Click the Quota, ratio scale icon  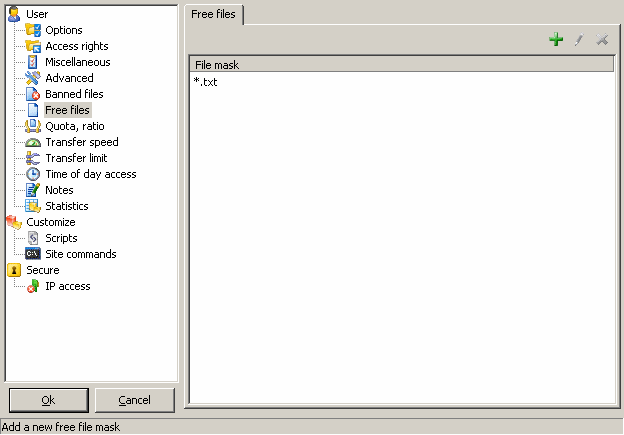click(x=33, y=126)
